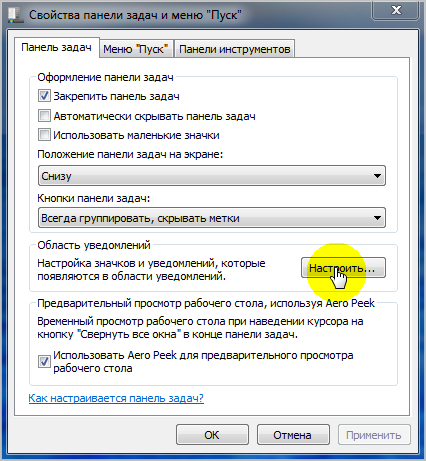Screen dimensions: 426x461
Task: Open 'Как настраивается панель задач?' help link
Action: (116, 398)
